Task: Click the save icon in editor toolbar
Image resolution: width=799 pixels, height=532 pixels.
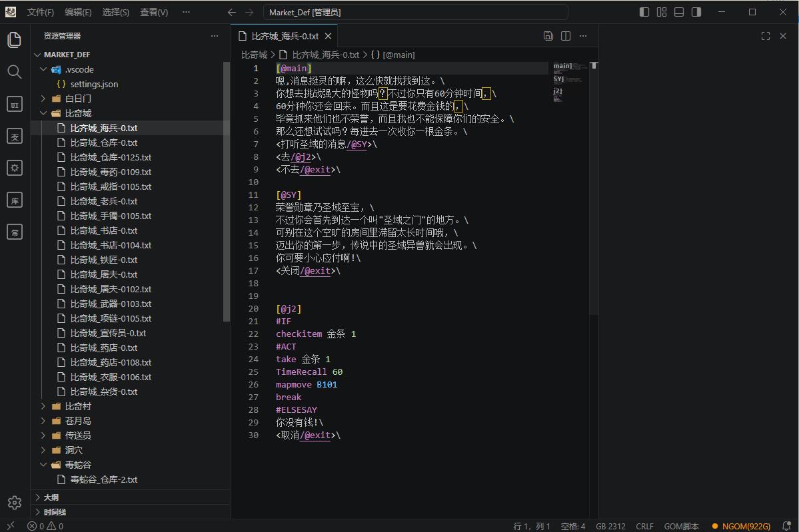Action: coord(548,36)
